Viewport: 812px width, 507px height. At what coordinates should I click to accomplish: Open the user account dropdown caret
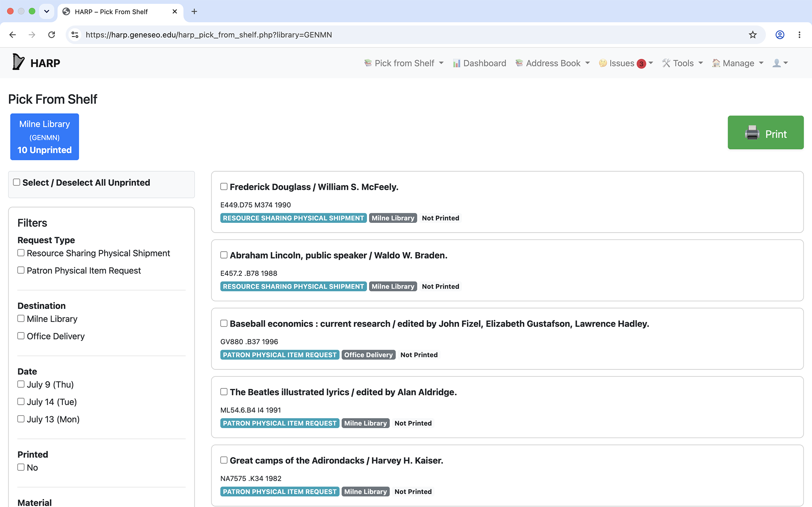click(786, 63)
